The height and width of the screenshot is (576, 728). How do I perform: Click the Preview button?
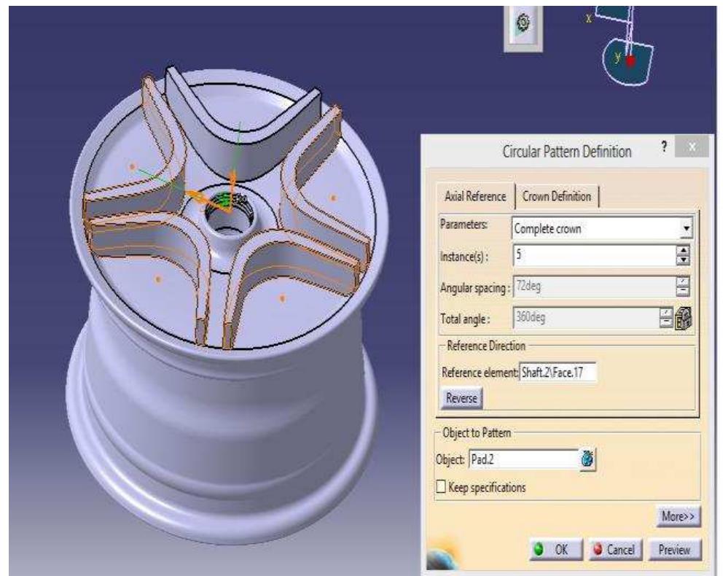tap(674, 549)
